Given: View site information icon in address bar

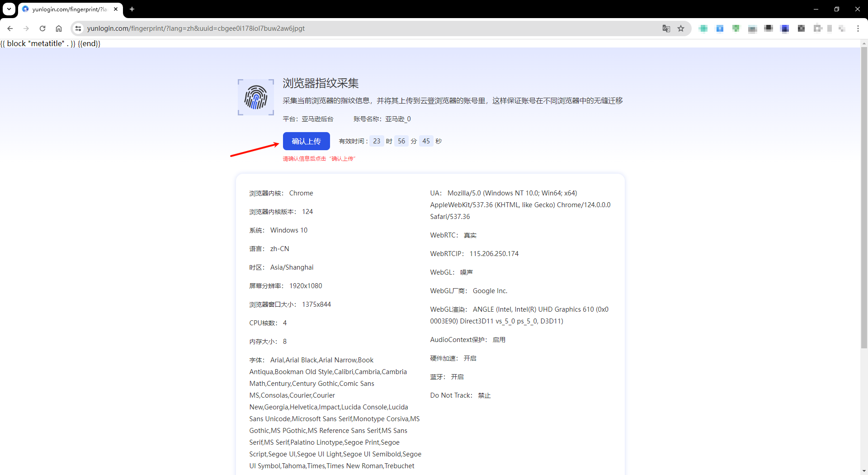Looking at the screenshot, I should coord(78,28).
